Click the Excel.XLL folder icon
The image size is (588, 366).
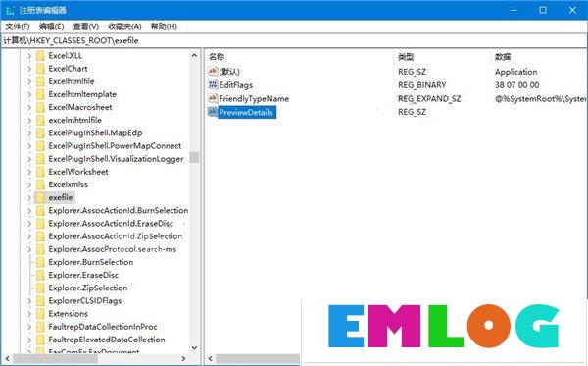[40, 56]
